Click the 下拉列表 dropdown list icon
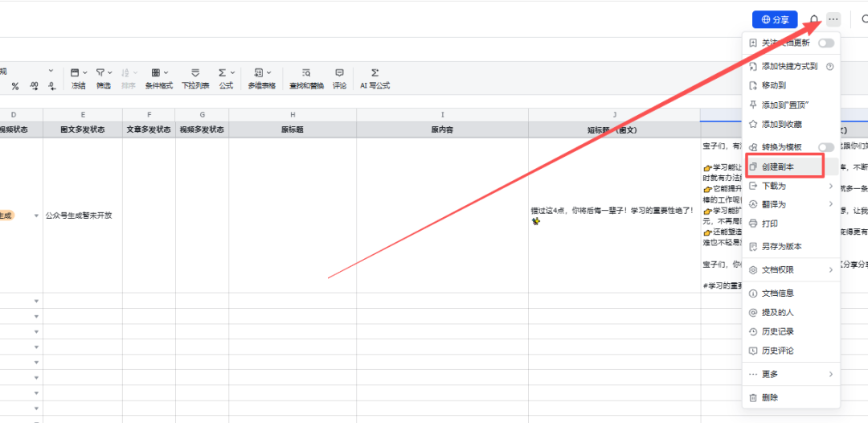Viewport: 868px width, 423px height. tap(195, 72)
